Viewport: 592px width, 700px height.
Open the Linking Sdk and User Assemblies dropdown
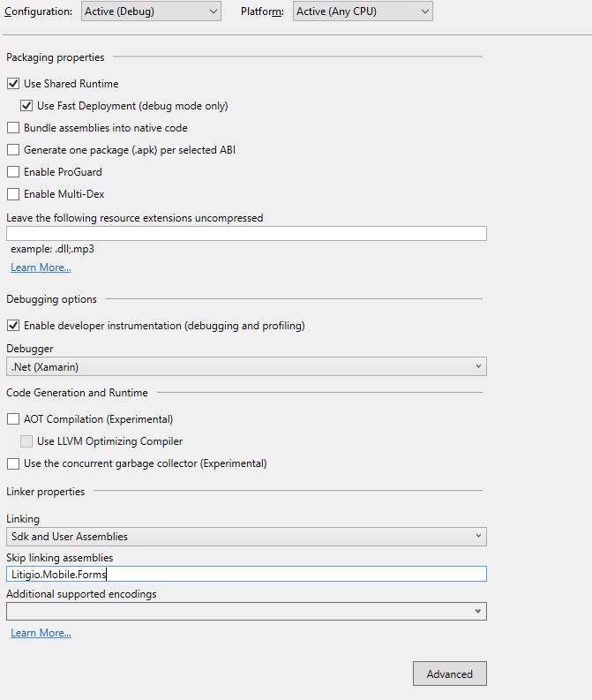click(246, 536)
